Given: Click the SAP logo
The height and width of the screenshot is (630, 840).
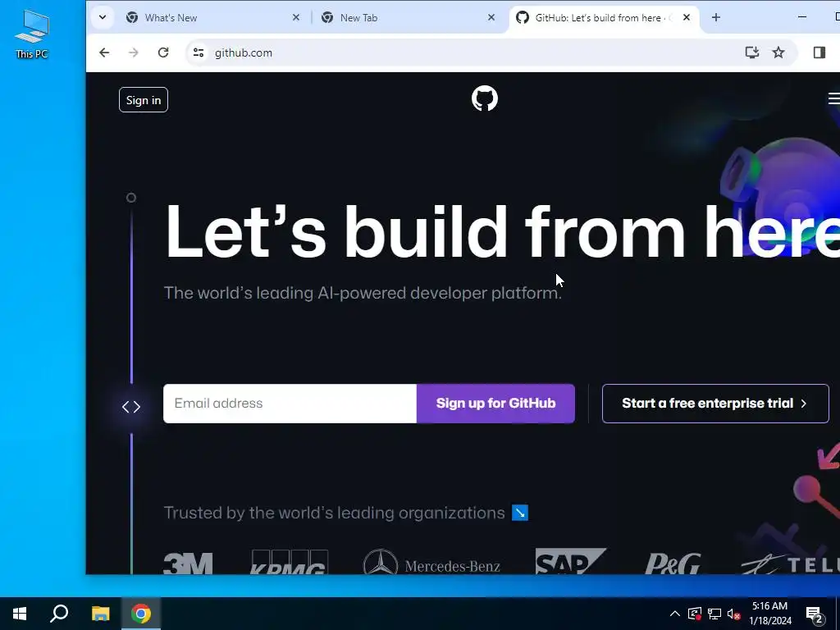Looking at the screenshot, I should coord(571,561).
